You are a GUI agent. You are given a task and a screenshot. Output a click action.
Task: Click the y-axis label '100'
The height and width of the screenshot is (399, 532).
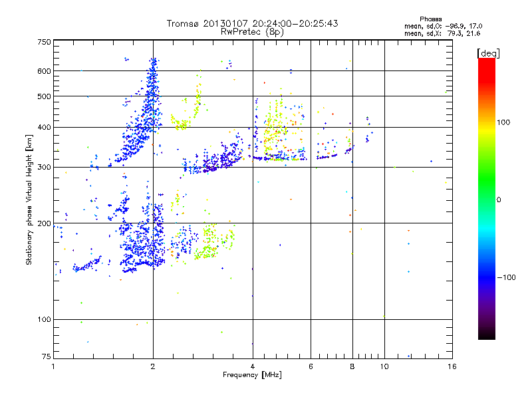44,320
